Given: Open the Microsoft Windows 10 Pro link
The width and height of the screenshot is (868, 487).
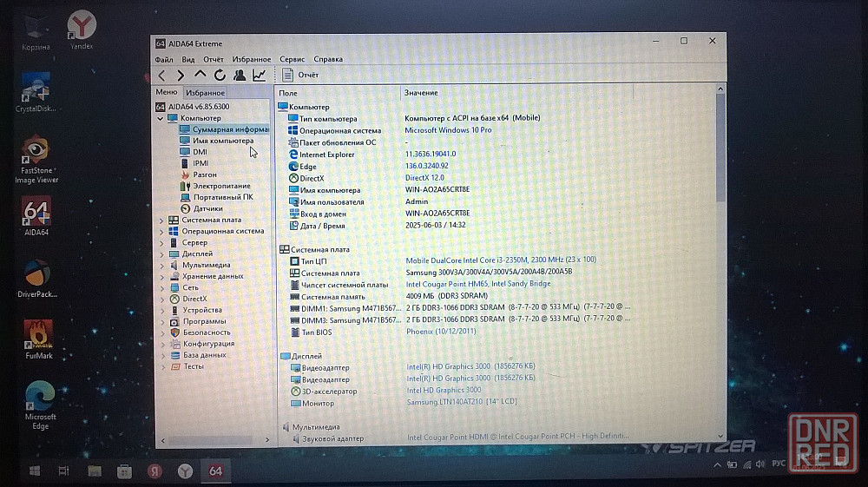Looking at the screenshot, I should point(448,130).
